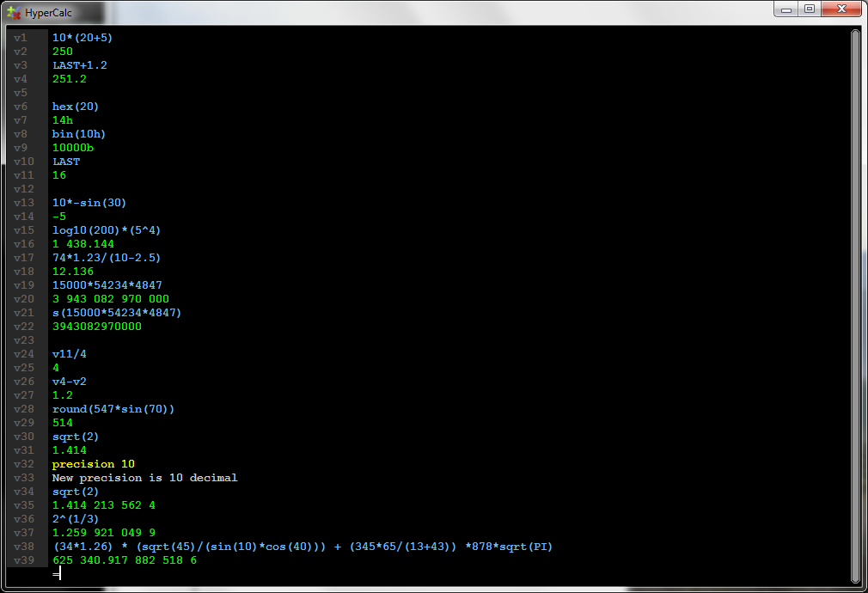Viewport: 868px width, 593px height.
Task: Minimize the HyperCalc window
Action: (786, 9)
